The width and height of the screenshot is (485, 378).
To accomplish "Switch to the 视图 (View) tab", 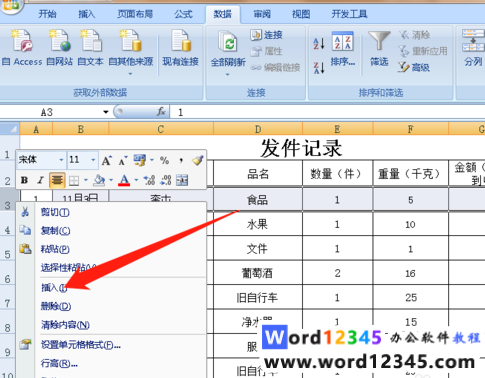I will coord(301,14).
